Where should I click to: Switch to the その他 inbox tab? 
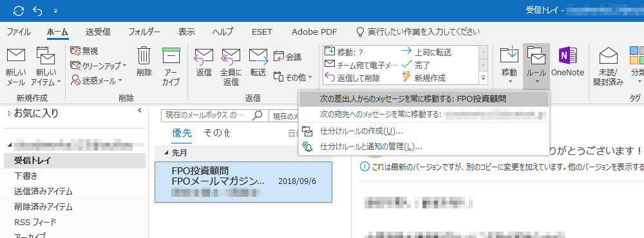click(x=216, y=133)
